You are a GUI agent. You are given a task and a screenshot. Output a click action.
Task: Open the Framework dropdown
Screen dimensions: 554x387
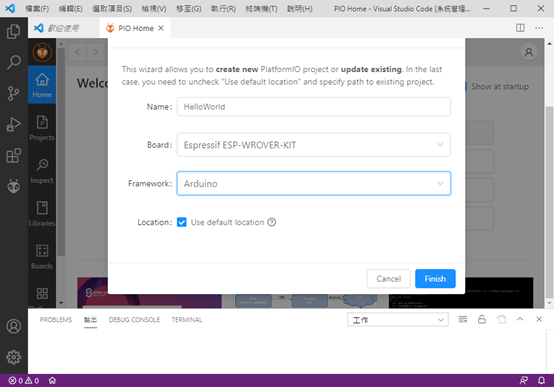[314, 183]
